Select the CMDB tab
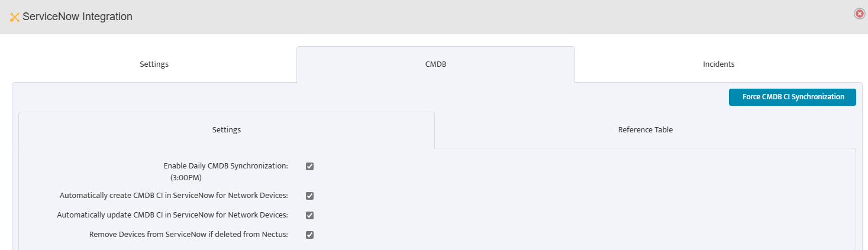The height and width of the screenshot is (250, 868). (x=435, y=64)
